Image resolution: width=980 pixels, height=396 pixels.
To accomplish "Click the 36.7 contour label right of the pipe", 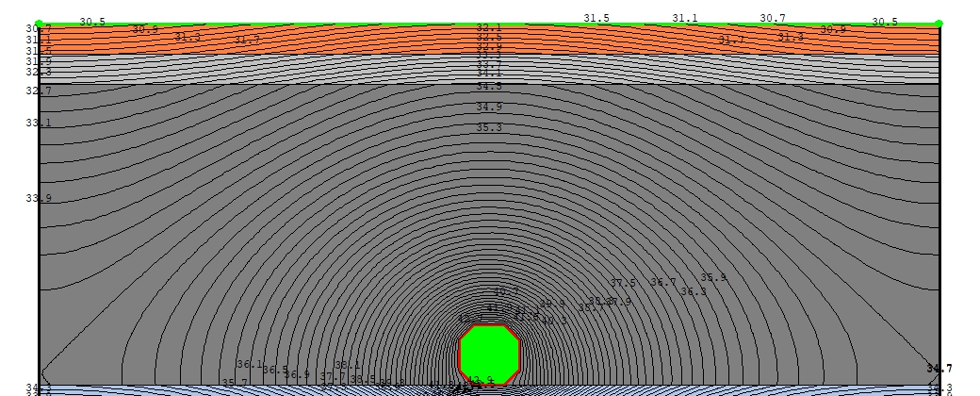I will (663, 282).
